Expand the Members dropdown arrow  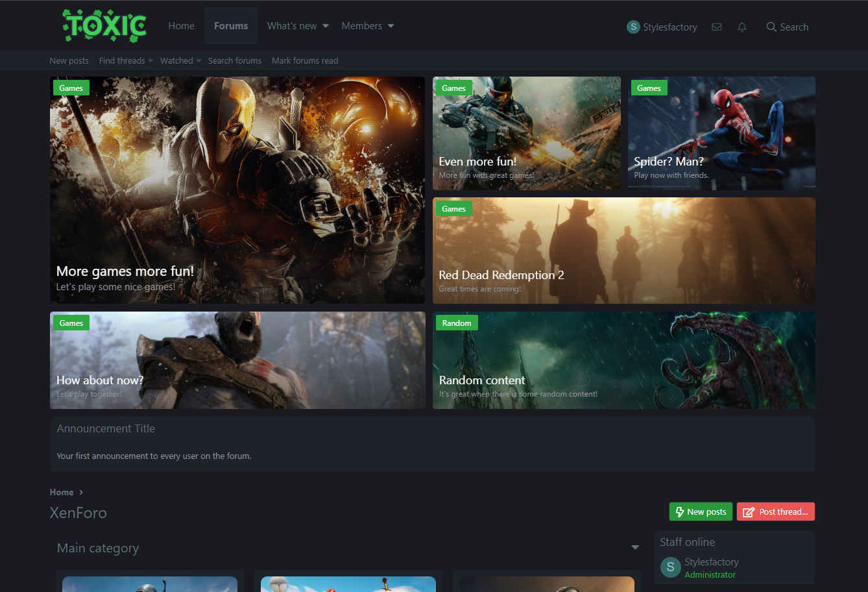[x=391, y=26]
